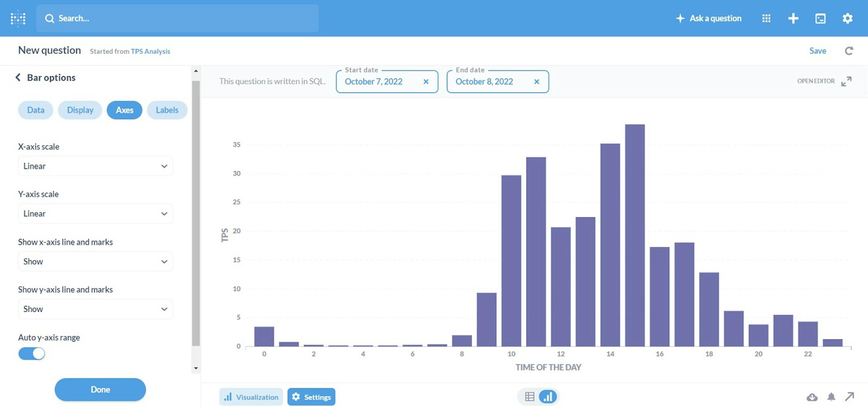Switch to bar chart view toggle

(548, 397)
